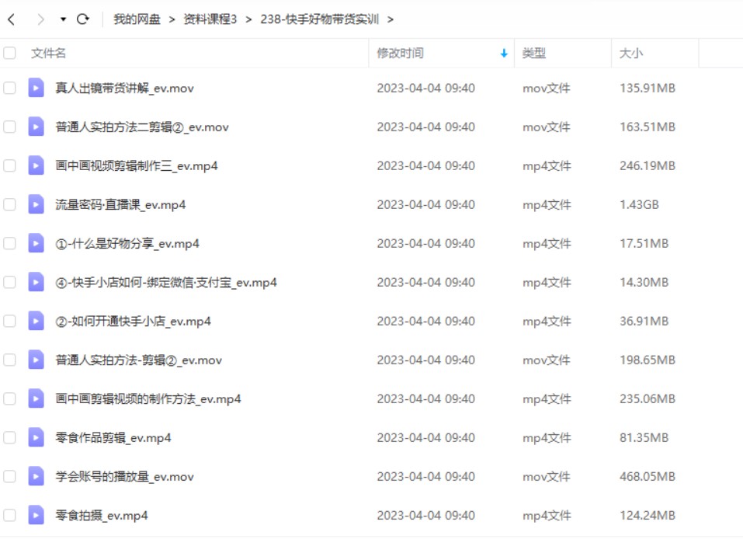Click video icon of 普通人实拍方法-剪辑②_ev.mov
This screenshot has height=560, width=743.
pos(36,360)
